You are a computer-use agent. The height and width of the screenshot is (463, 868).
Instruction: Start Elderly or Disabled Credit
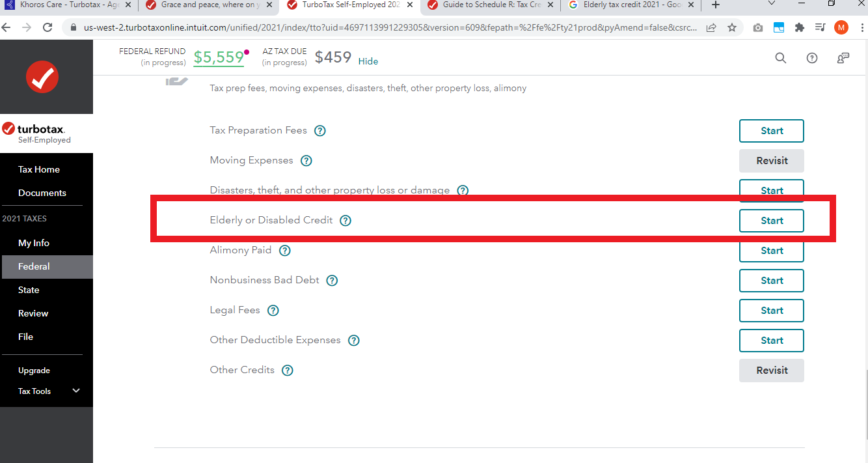tap(772, 221)
